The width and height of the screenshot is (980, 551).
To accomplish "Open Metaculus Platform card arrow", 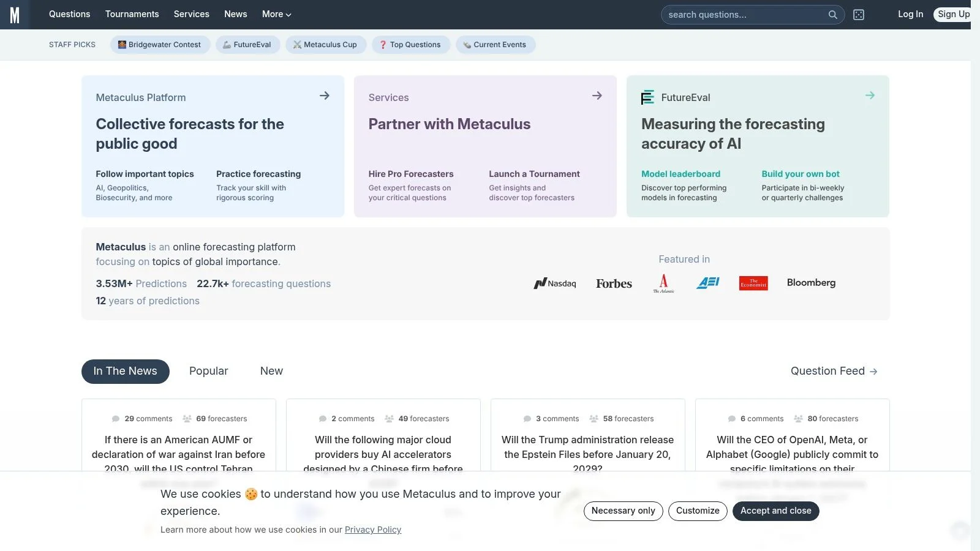I will pyautogui.click(x=325, y=96).
